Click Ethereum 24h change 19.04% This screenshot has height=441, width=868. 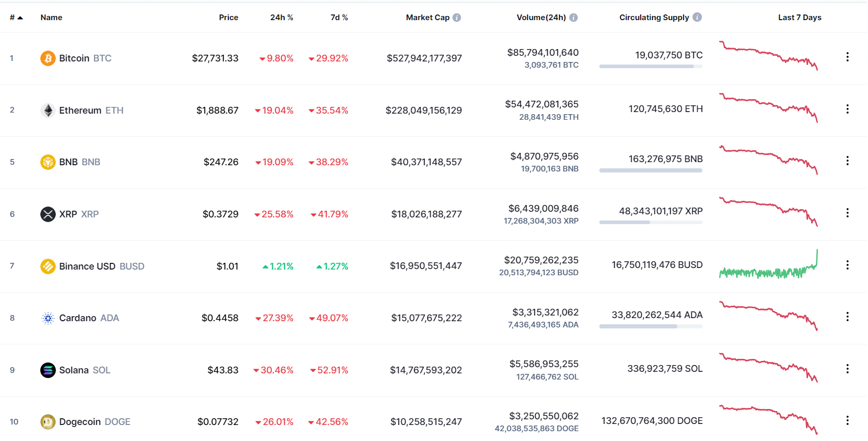(274, 111)
